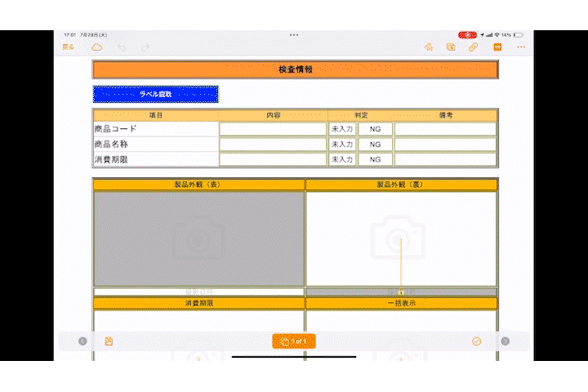Click the orange save icon in bottom bar

109,341
